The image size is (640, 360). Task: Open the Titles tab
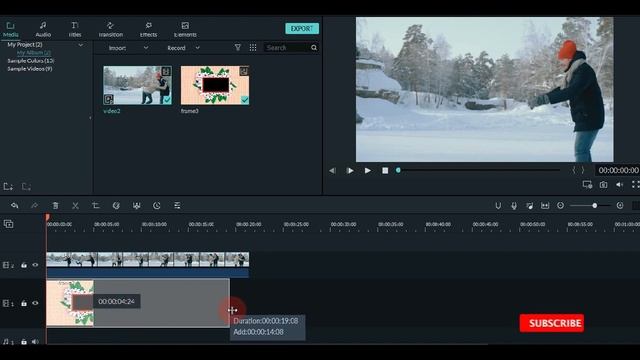[x=75, y=29]
